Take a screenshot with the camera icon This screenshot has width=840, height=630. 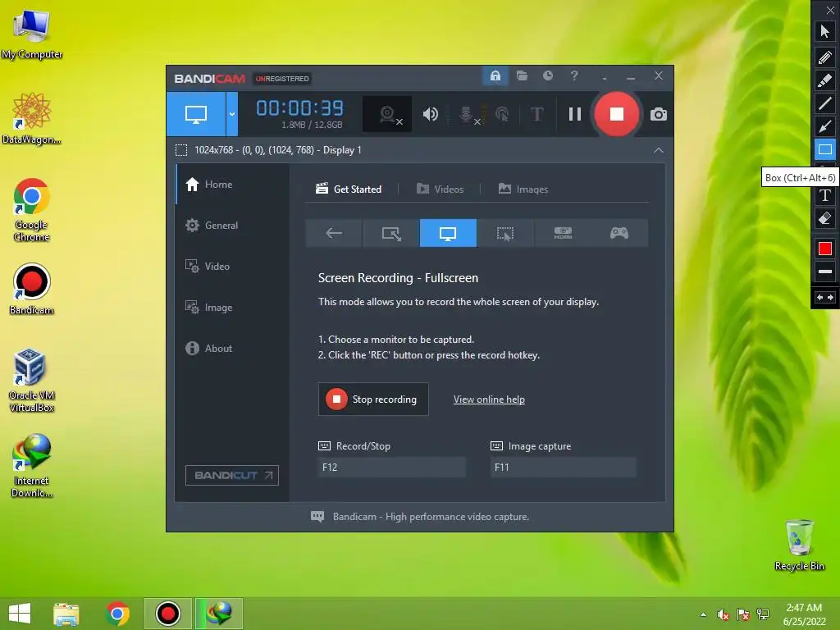659,114
